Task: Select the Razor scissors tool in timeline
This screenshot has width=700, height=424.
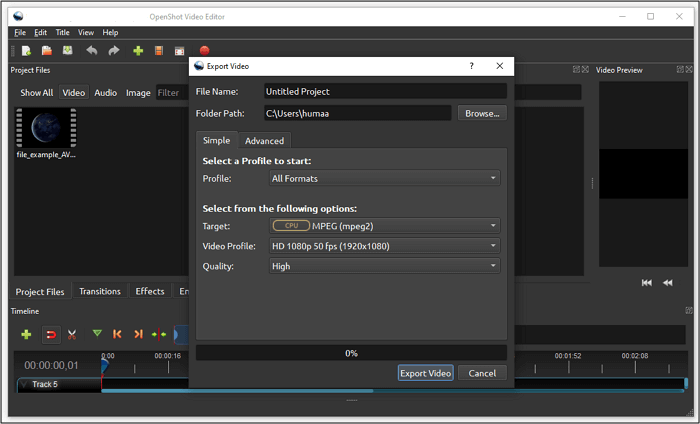Action: [x=72, y=334]
